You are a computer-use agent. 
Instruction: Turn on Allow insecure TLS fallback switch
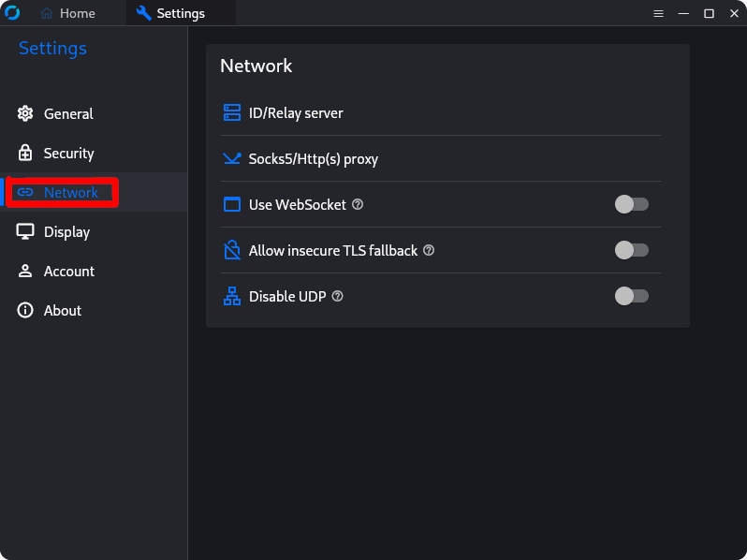coord(631,250)
